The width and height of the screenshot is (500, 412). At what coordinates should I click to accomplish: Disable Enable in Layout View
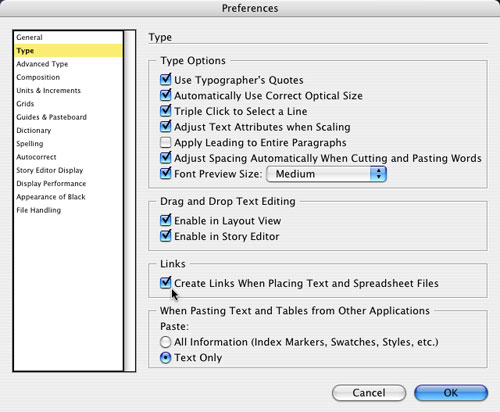click(165, 220)
